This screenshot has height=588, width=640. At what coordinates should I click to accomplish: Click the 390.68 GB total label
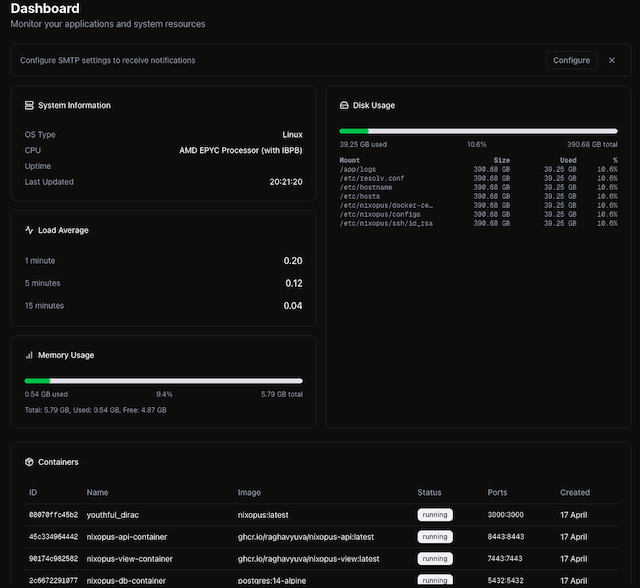592,144
